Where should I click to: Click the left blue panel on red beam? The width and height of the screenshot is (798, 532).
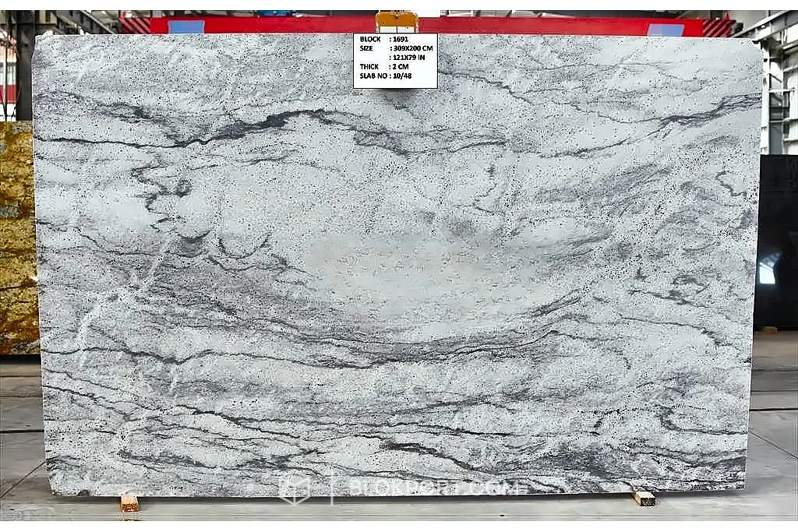click(x=186, y=27)
